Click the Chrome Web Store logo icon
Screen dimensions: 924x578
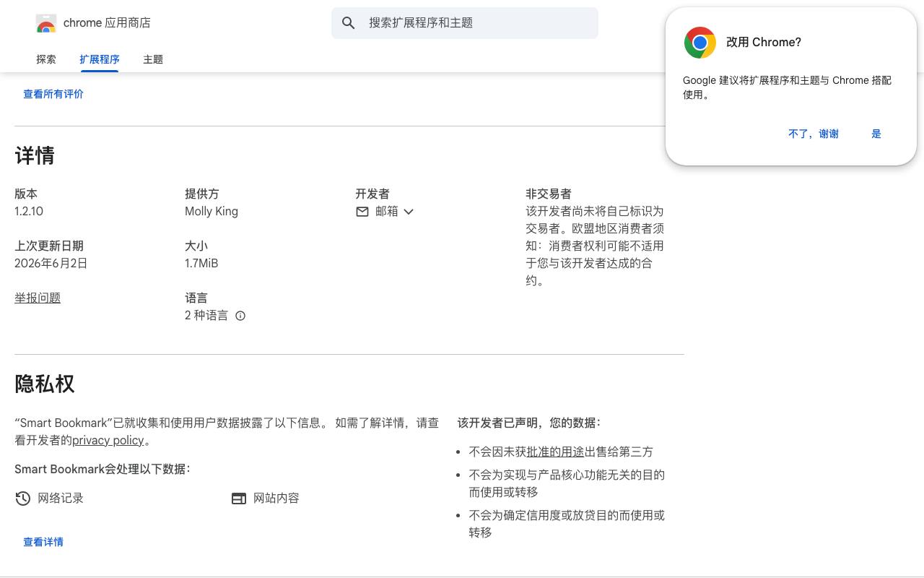point(46,23)
